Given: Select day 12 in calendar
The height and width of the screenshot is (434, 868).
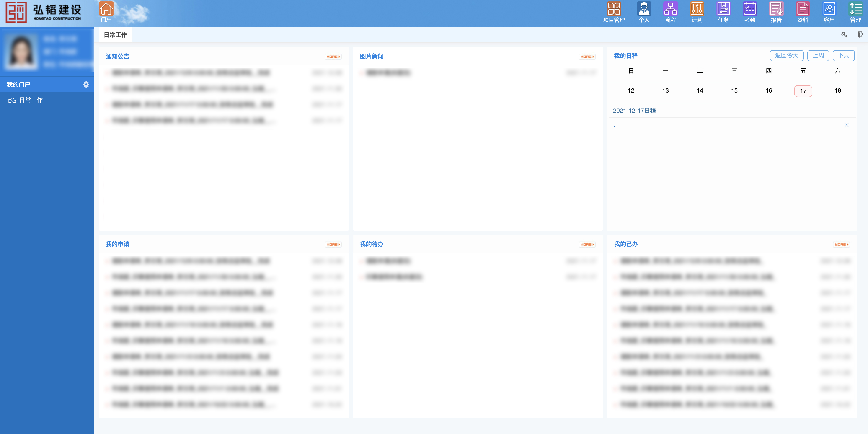Looking at the screenshot, I should point(631,91).
